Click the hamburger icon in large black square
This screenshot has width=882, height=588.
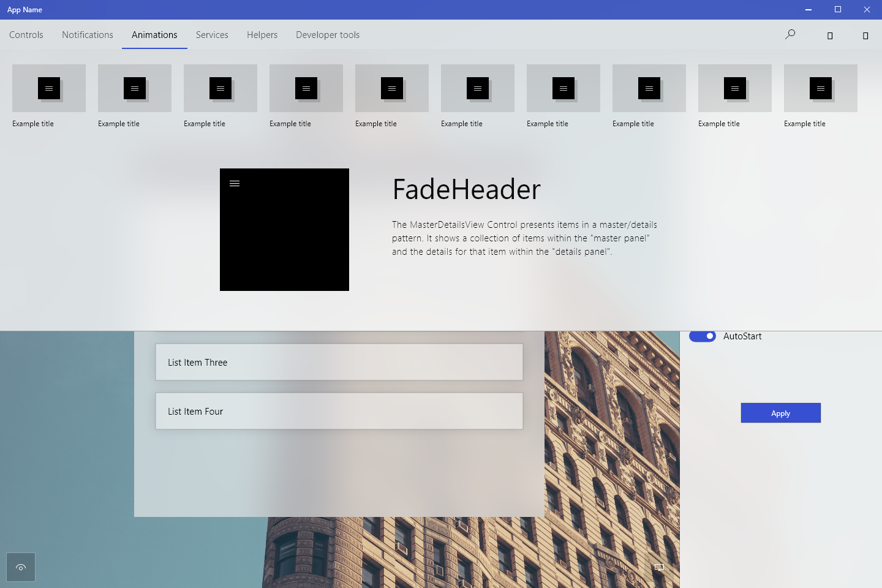point(235,183)
